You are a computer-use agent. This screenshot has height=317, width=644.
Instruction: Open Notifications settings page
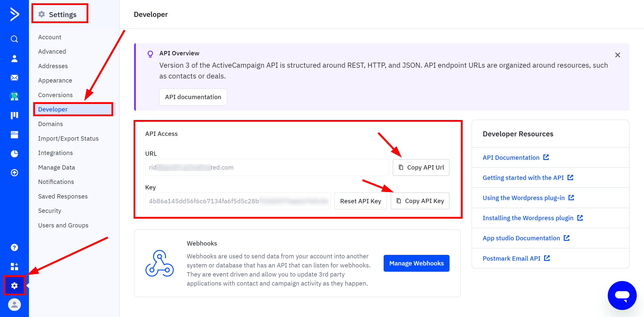click(x=56, y=182)
